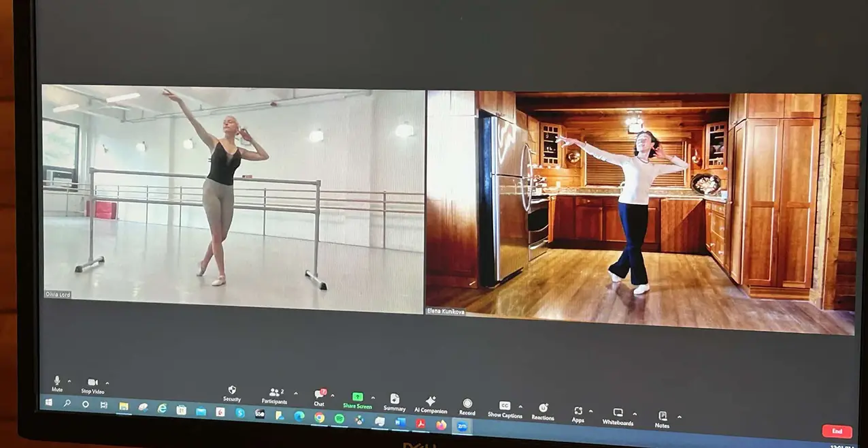
Task: Click the red End button
Action: 836,431
